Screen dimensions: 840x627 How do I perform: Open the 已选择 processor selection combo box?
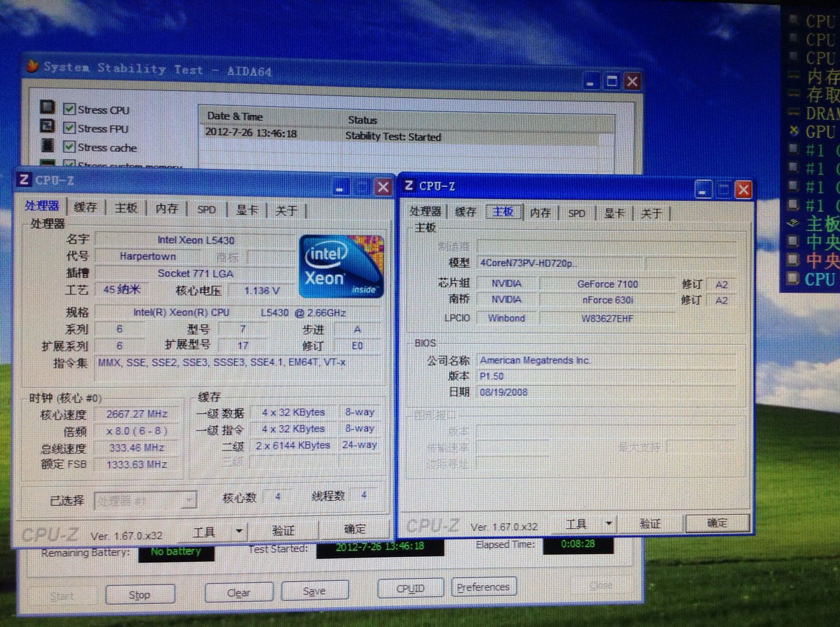pyautogui.click(x=145, y=501)
